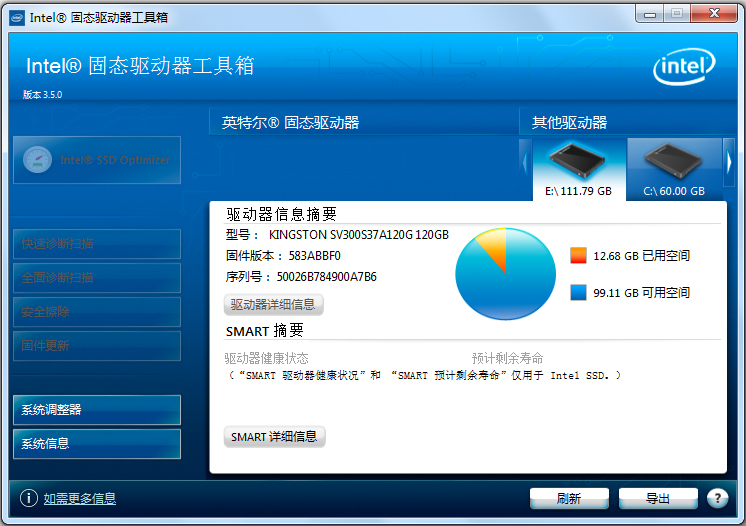This screenshot has height=526, width=746.
Task: Select 安全擦除 in the sidebar
Action: coord(97,312)
